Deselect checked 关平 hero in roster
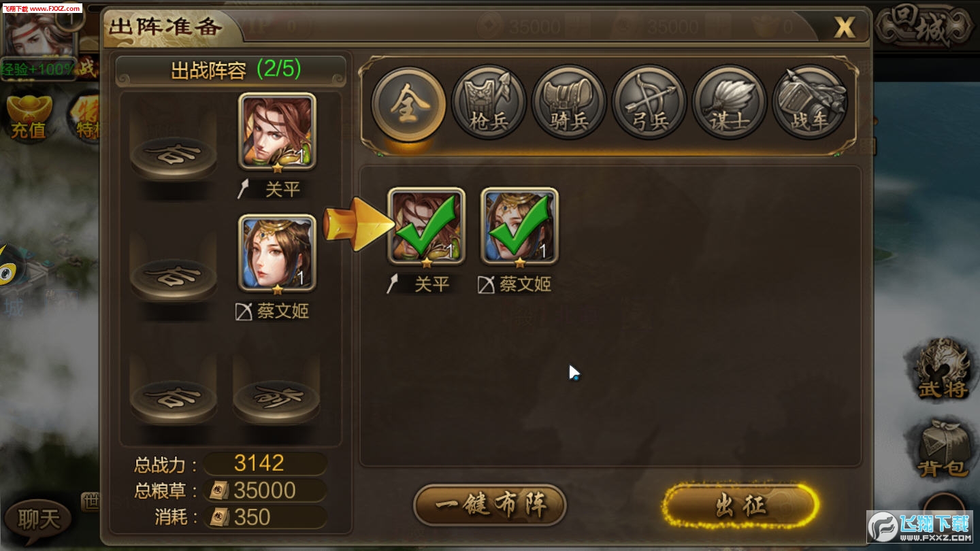The height and width of the screenshot is (551, 980). coord(427,227)
